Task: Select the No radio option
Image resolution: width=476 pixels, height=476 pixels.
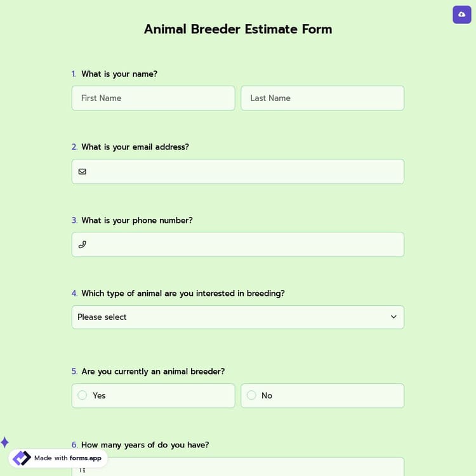Action: tap(251, 395)
